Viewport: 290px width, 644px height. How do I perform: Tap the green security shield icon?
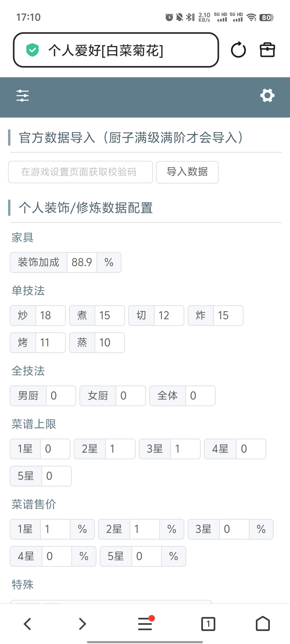[x=32, y=50]
